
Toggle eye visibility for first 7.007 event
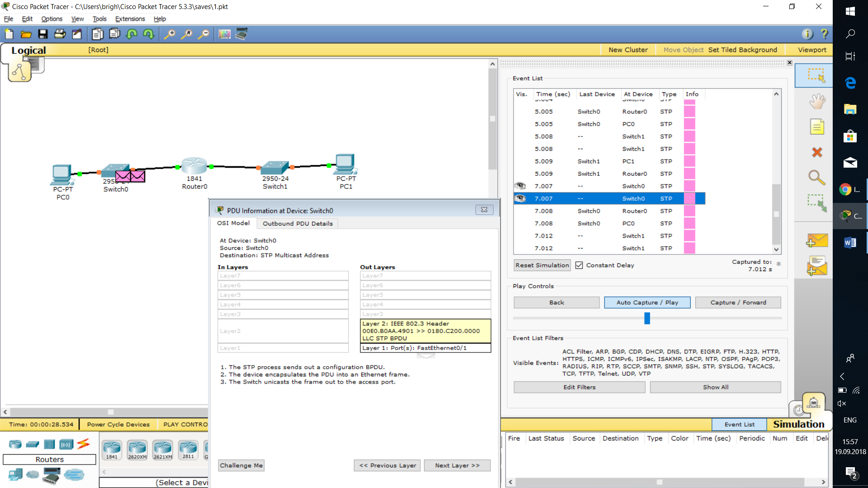click(x=520, y=186)
